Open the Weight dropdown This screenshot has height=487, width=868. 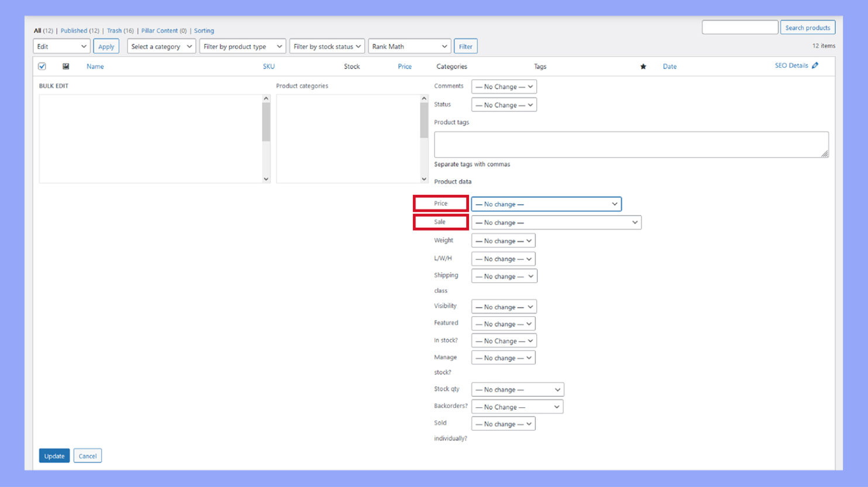503,240
